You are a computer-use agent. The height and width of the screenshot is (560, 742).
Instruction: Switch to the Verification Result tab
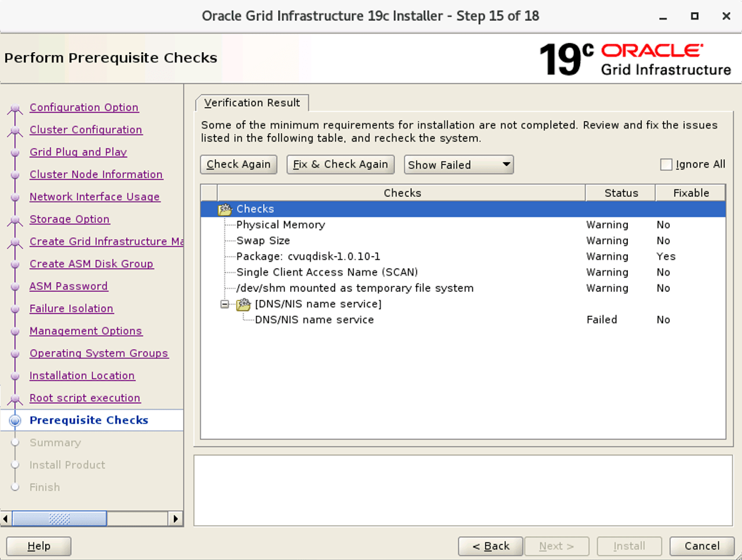point(252,103)
